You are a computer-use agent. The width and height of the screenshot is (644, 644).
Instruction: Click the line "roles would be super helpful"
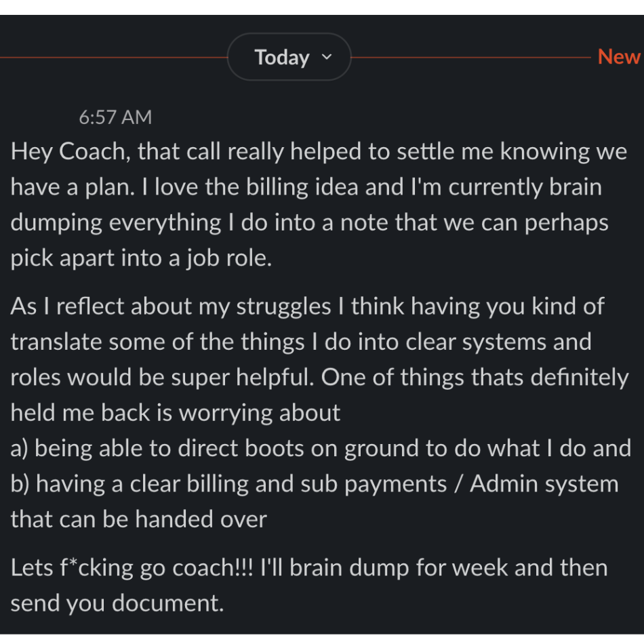(319, 377)
